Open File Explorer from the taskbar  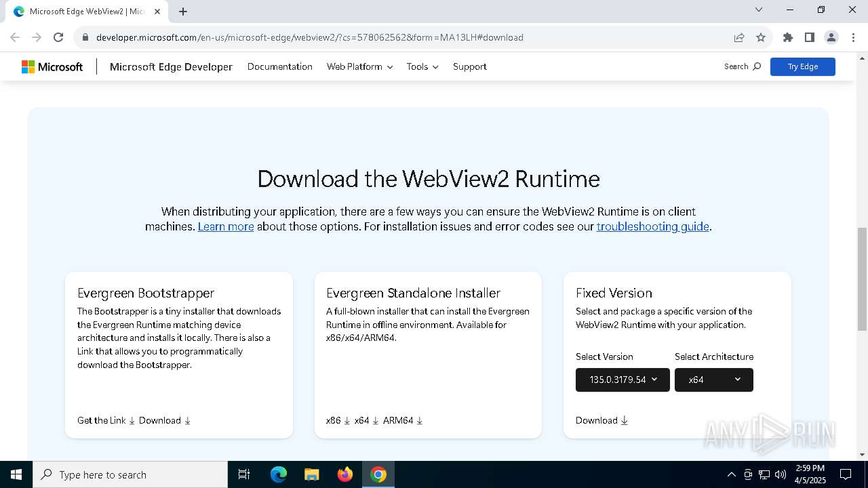pos(311,474)
